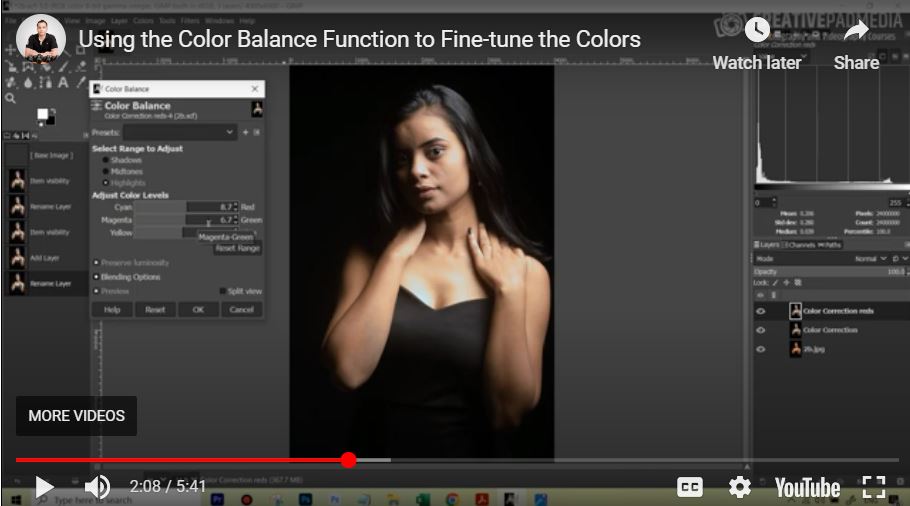Open the video title link

coord(359,39)
